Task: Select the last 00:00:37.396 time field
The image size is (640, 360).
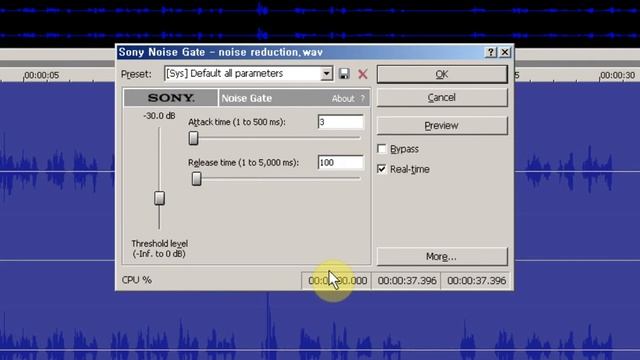Action: click(x=476, y=280)
